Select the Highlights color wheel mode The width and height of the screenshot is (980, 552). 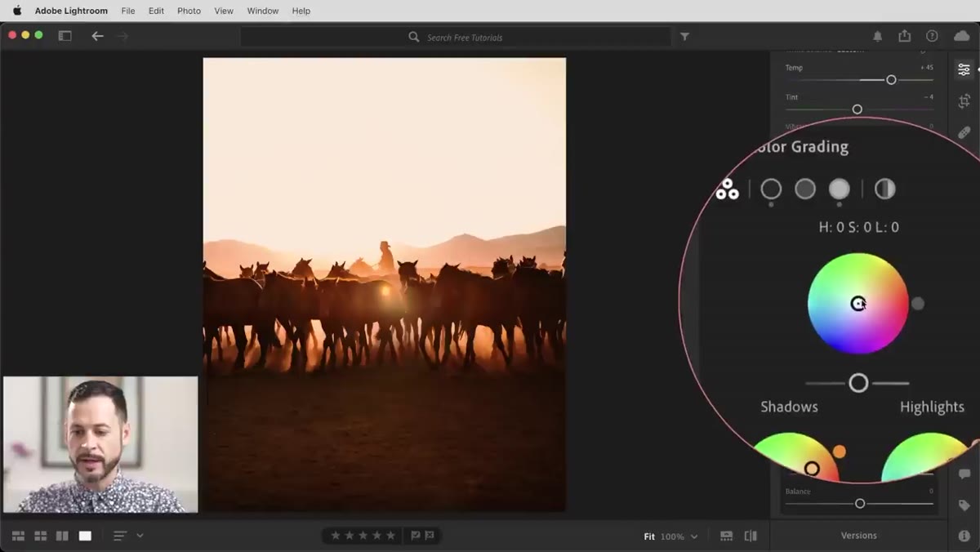click(840, 189)
